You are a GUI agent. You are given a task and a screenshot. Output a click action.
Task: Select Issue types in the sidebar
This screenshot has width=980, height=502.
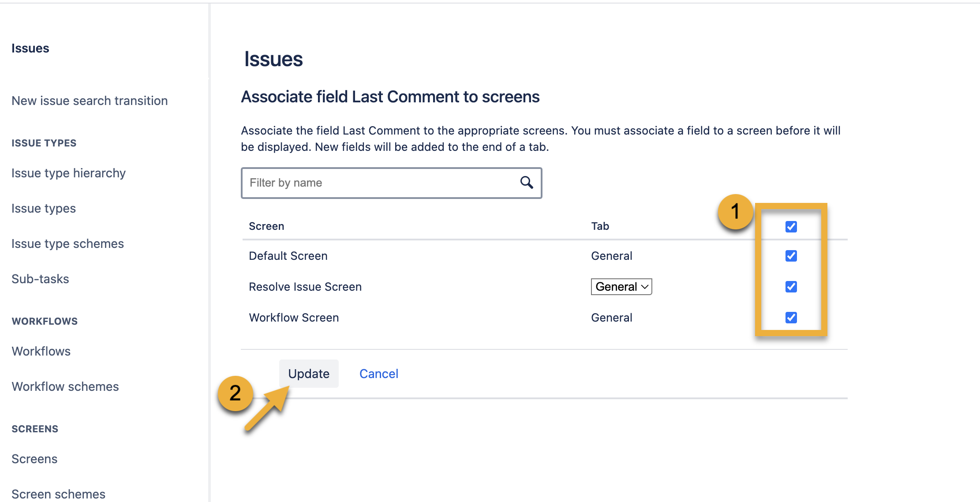pyautogui.click(x=44, y=208)
